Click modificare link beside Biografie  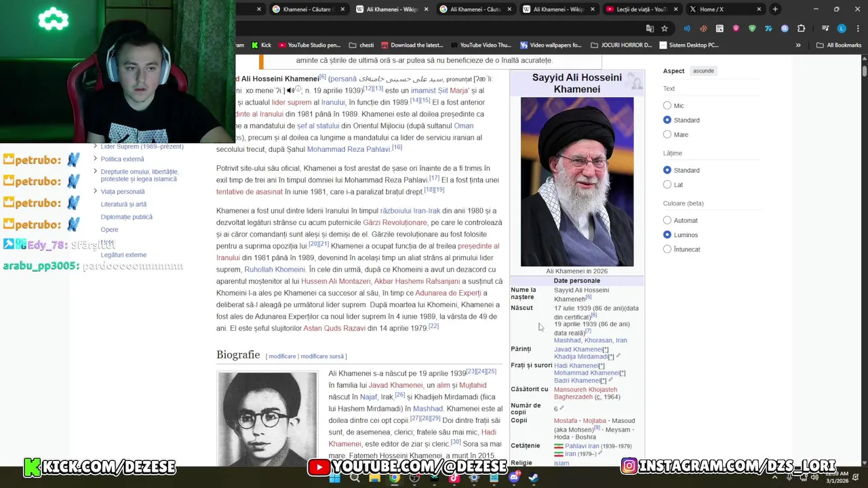(x=282, y=357)
